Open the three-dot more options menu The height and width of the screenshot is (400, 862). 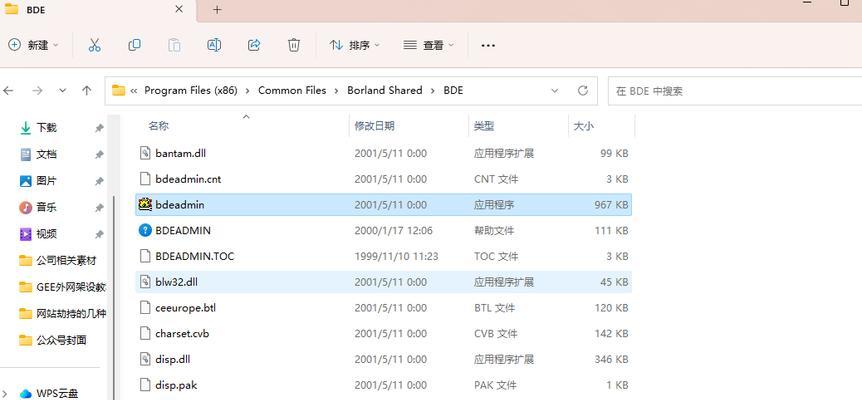click(488, 46)
